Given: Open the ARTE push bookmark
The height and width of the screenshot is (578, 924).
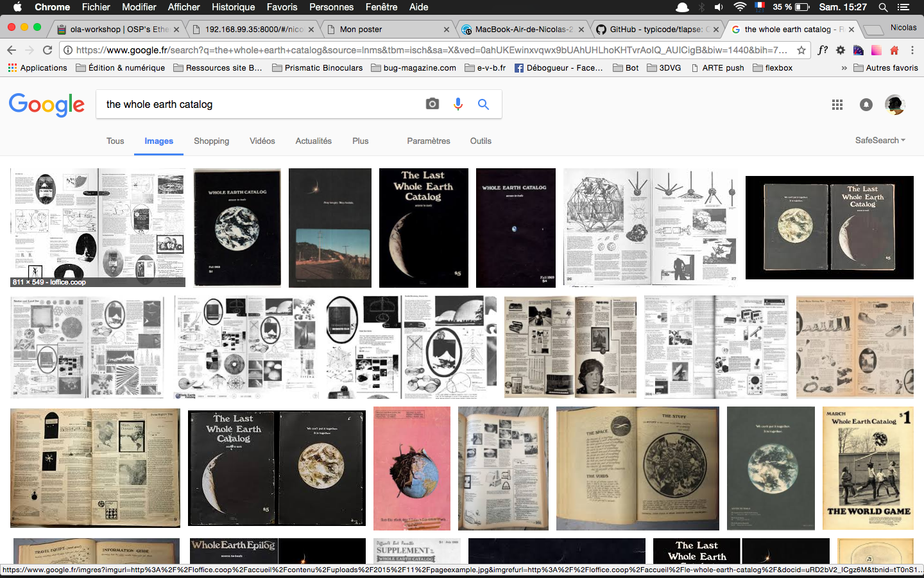Looking at the screenshot, I should (717, 67).
